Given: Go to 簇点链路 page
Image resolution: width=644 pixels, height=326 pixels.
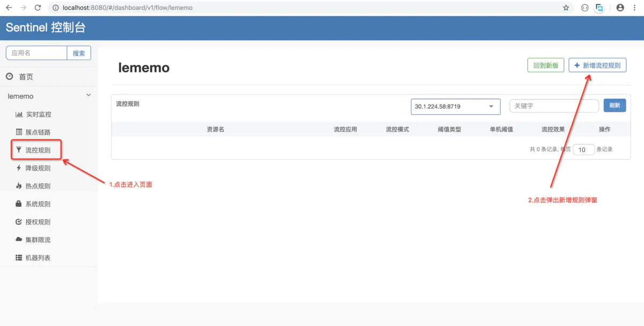Looking at the screenshot, I should pos(39,132).
